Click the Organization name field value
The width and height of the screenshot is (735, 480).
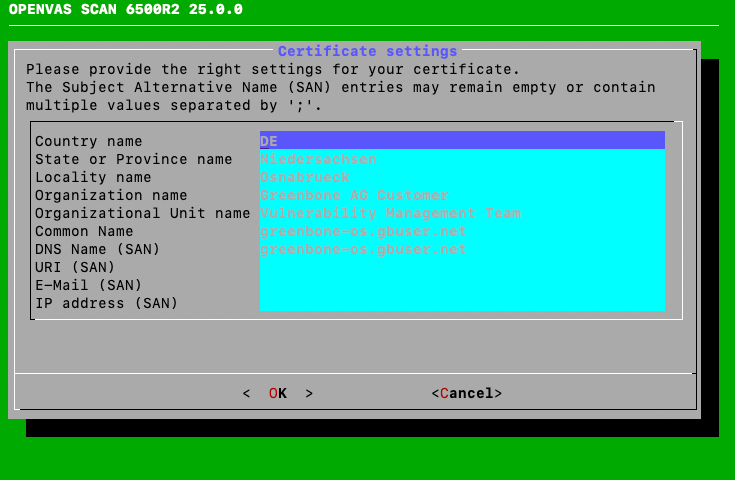(461, 195)
